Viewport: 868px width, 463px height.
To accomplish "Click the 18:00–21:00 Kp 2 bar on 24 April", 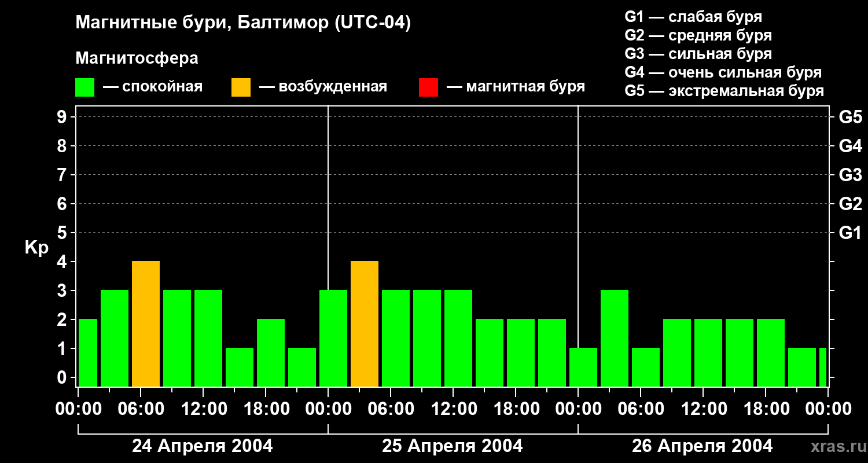I will (x=271, y=352).
